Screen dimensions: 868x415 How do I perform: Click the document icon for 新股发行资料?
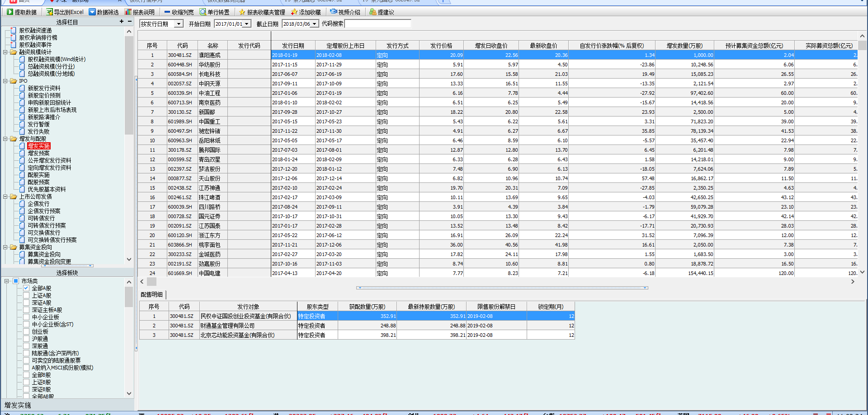click(x=22, y=88)
